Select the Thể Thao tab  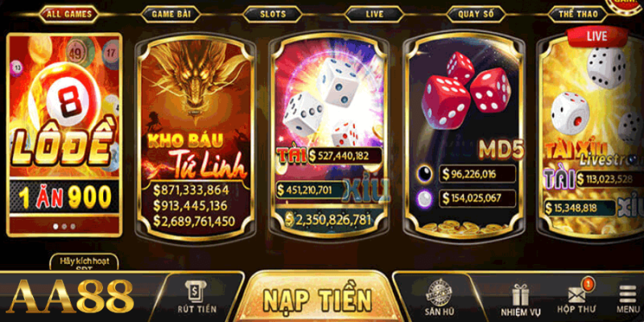578,14
